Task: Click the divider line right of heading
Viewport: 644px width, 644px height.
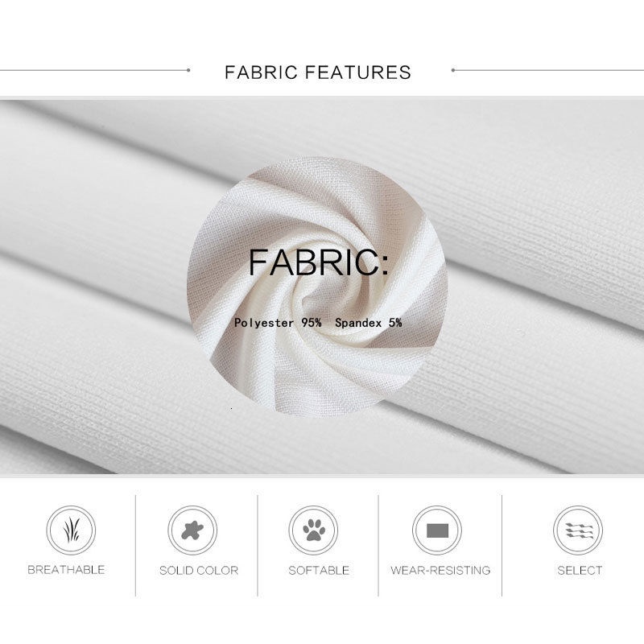Action: pos(547,70)
